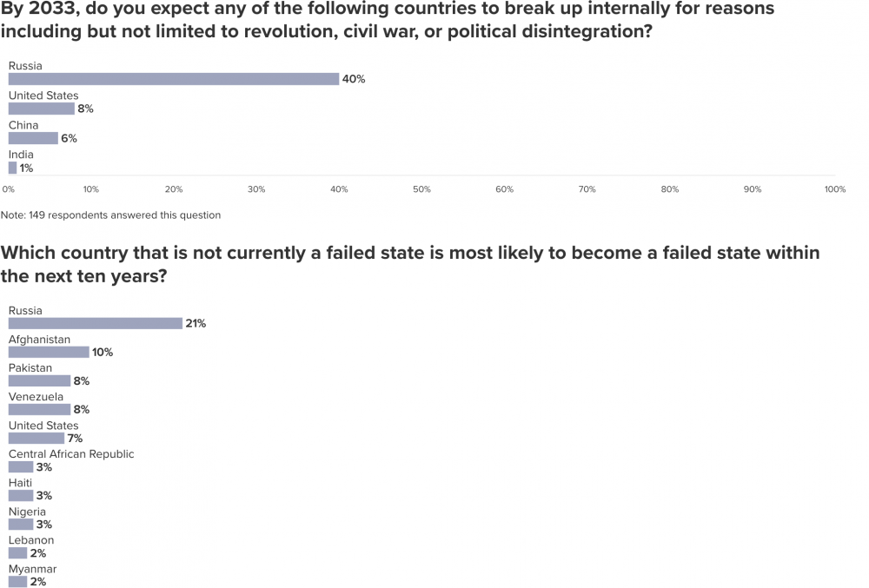Select the India 1% bar
869x588 pixels.
(x=12, y=168)
